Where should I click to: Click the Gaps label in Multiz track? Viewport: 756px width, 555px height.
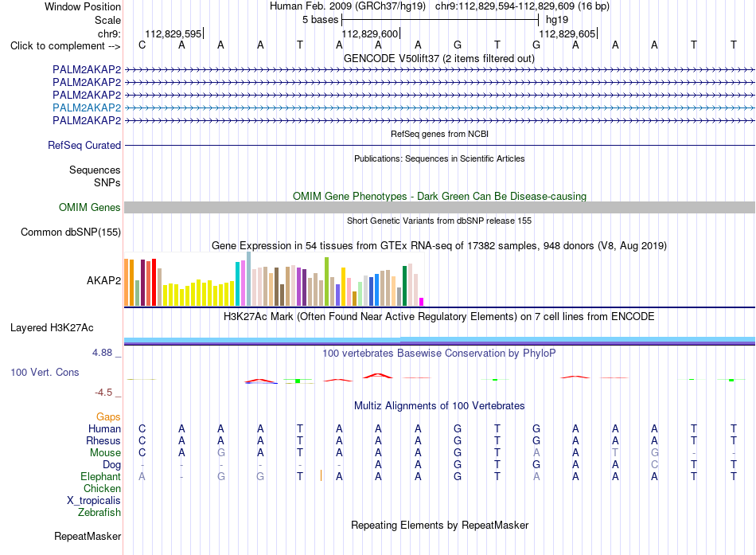108,416
